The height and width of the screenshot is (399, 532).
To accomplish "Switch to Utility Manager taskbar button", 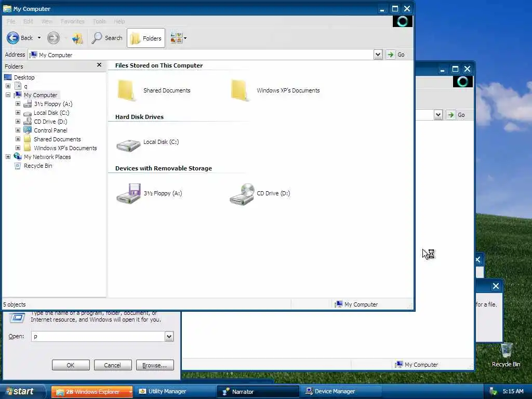I will [x=176, y=392].
